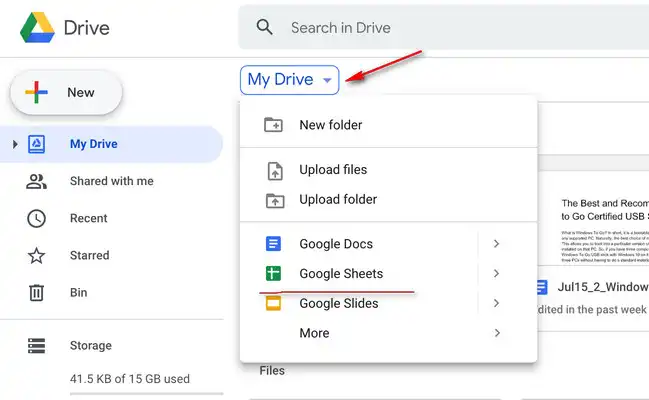The width and height of the screenshot is (649, 400).
Task: Expand the More submenu arrow
Action: pos(497,333)
